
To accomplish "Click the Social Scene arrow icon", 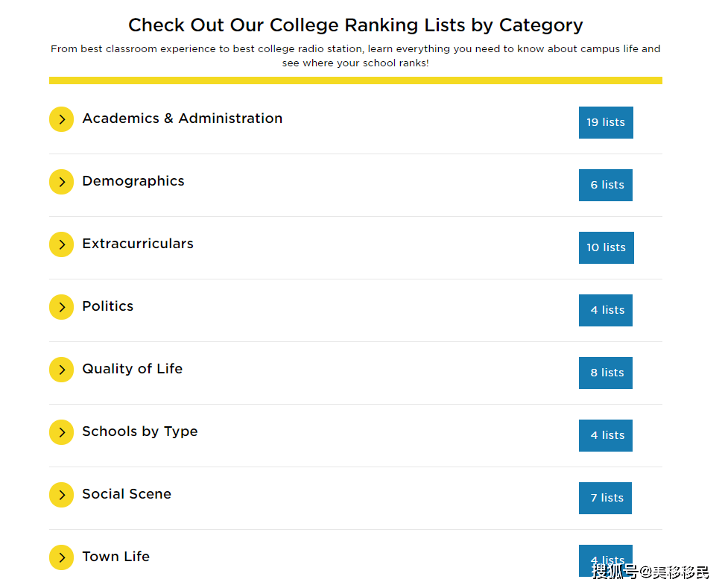I will (x=62, y=495).
